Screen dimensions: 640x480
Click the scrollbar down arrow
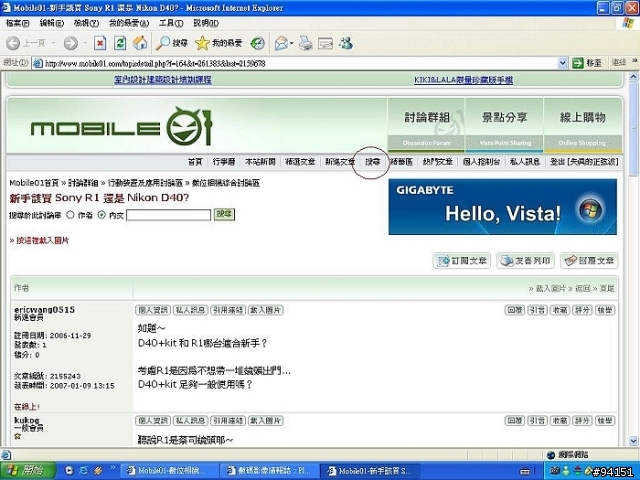tap(633, 441)
